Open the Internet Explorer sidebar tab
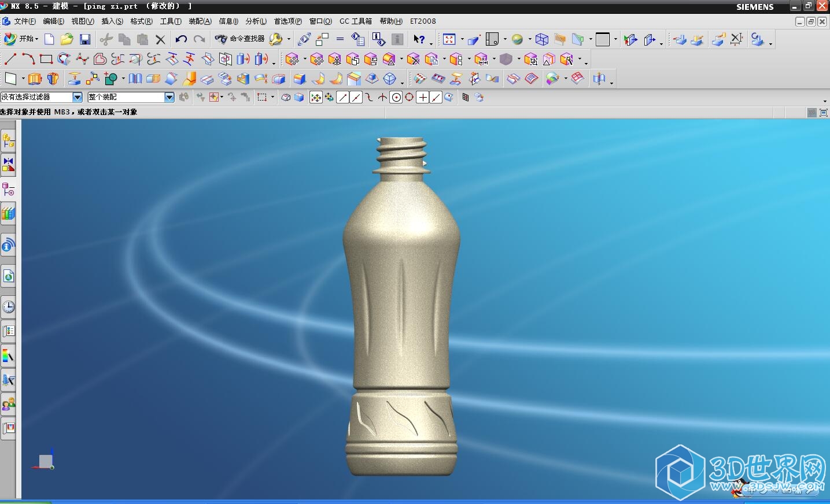Image resolution: width=830 pixels, height=504 pixels. coord(8,276)
